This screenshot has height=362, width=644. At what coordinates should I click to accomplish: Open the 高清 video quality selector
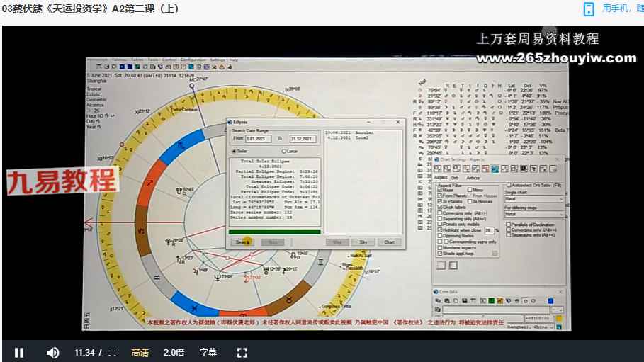pos(140,353)
